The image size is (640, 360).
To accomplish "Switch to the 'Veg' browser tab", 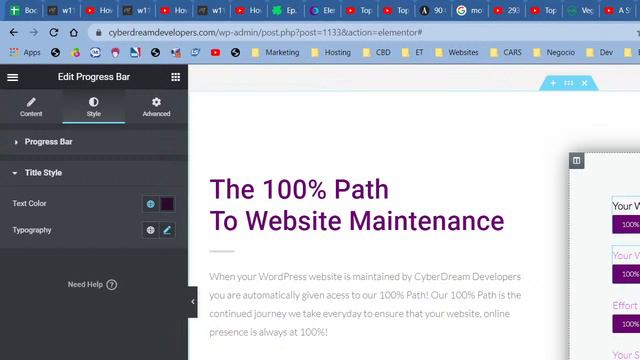I will pyautogui.click(x=580, y=11).
